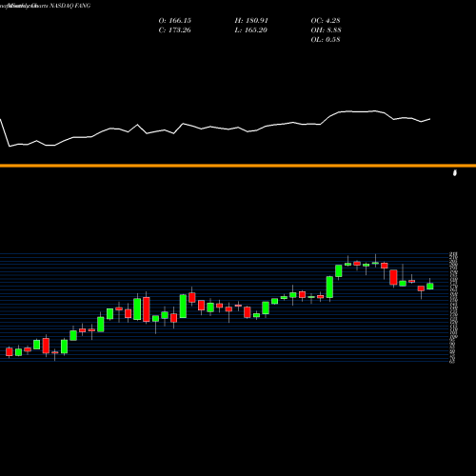Select the high price value H: 180.91
Image resolution: width=476 pixels, height=476 pixels.
[x=251, y=21]
